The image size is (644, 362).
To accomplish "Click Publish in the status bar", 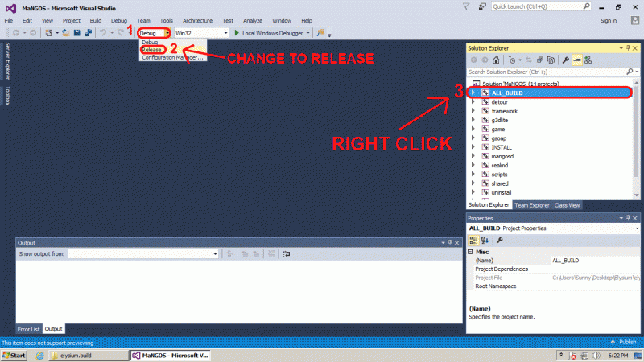I will (x=623, y=342).
